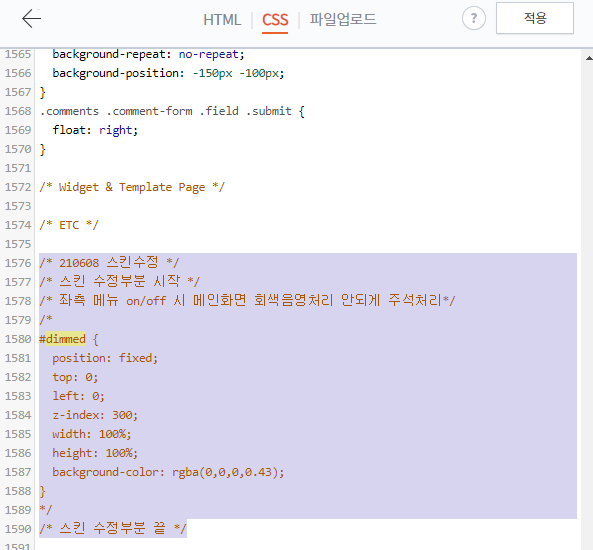Click the 'Widget & Template Page' comment
The height and width of the screenshot is (550, 593).
[x=132, y=187]
